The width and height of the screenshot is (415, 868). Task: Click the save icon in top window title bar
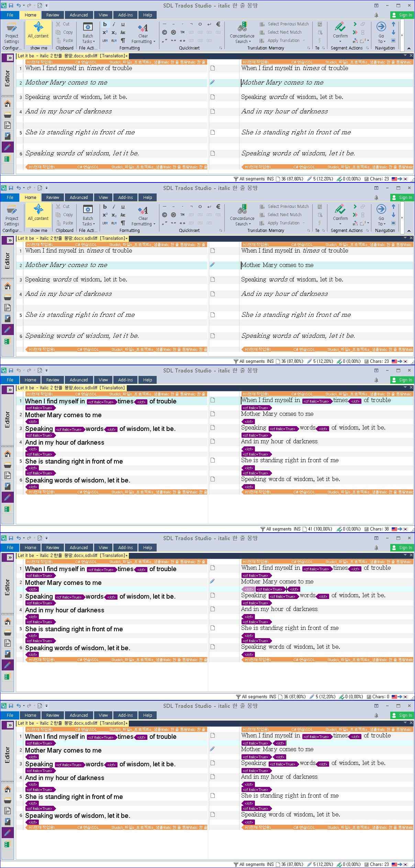coord(11,5)
